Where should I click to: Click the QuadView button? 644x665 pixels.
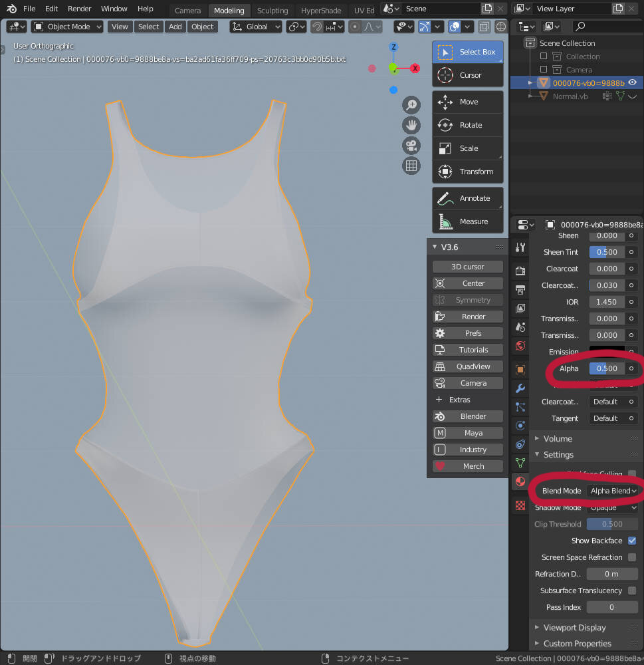(468, 366)
